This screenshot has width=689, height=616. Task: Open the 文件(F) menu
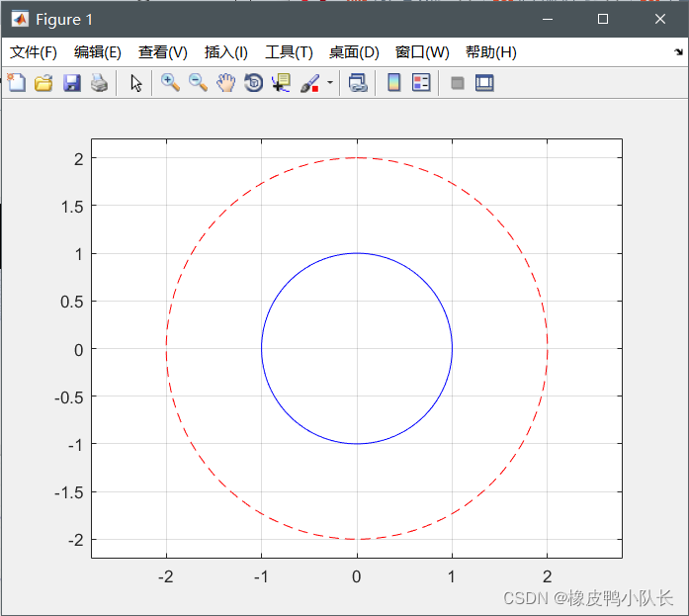pyautogui.click(x=34, y=52)
